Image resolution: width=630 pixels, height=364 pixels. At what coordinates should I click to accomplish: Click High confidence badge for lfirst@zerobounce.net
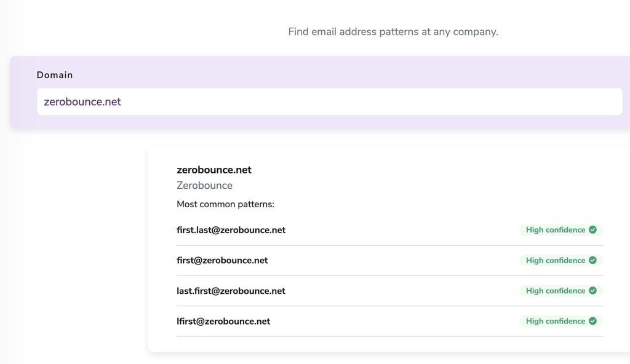tap(561, 321)
